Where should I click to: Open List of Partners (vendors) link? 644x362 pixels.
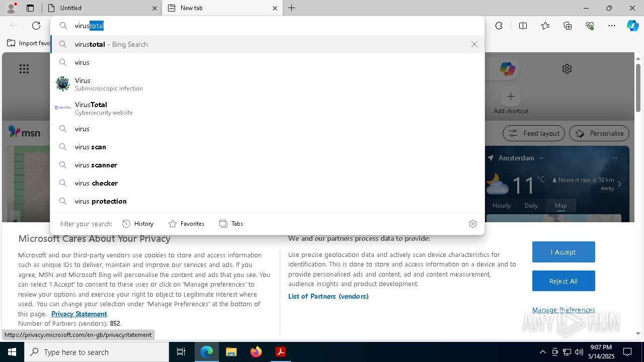coord(329,296)
